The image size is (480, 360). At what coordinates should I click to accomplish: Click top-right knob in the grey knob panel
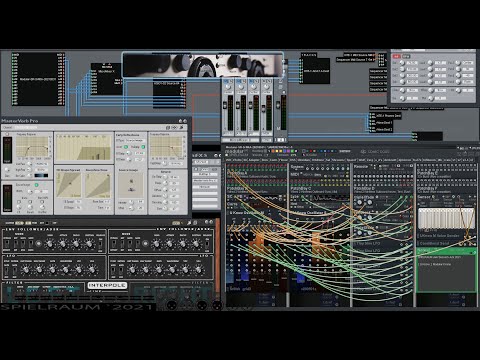[x=458, y=63]
